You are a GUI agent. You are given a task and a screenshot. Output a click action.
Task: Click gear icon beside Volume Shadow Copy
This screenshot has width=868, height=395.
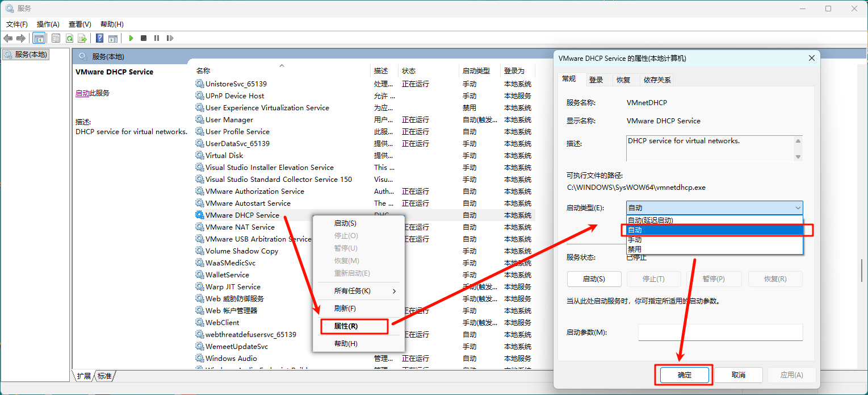(199, 251)
